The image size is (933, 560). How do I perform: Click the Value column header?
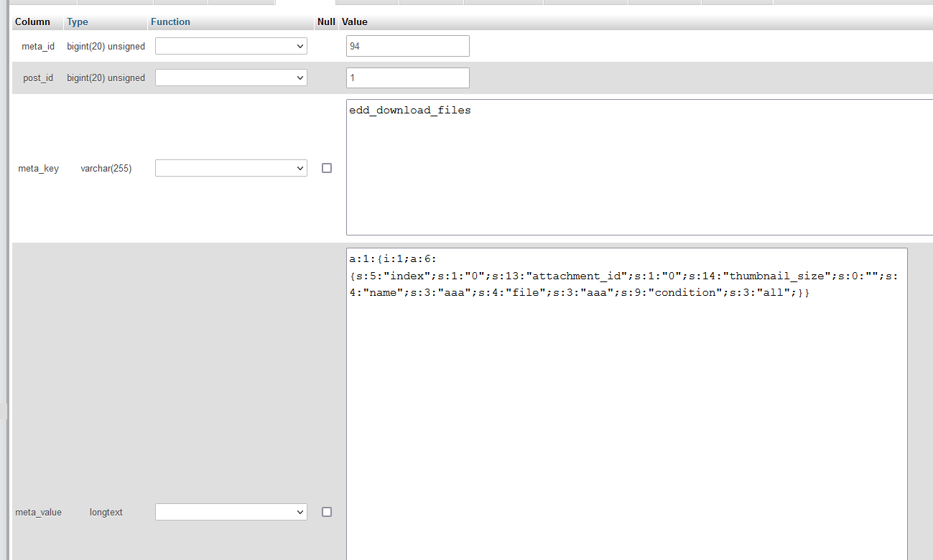355,22
